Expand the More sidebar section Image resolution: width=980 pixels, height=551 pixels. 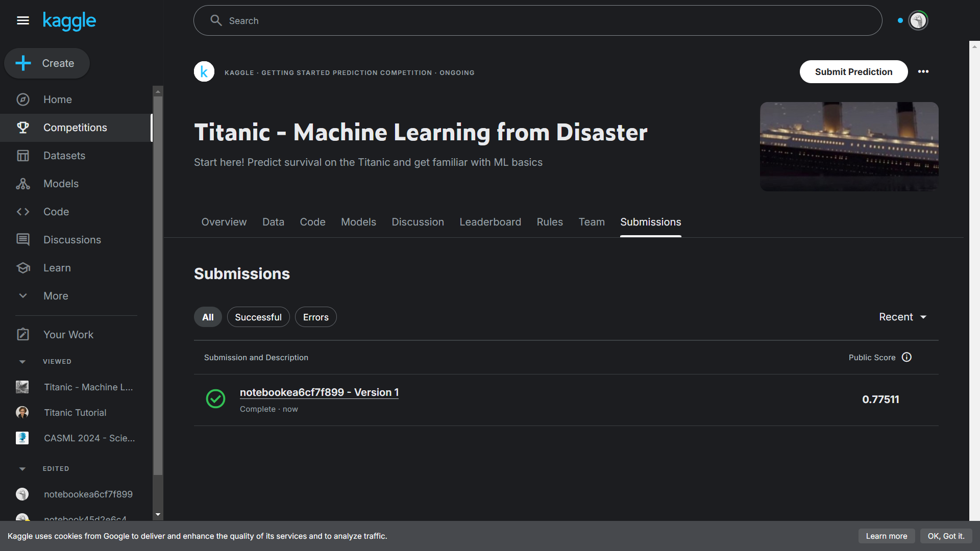pos(56,296)
